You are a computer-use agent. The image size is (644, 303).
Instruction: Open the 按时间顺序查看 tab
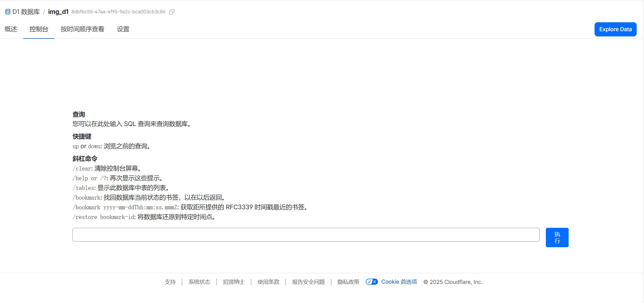point(82,29)
